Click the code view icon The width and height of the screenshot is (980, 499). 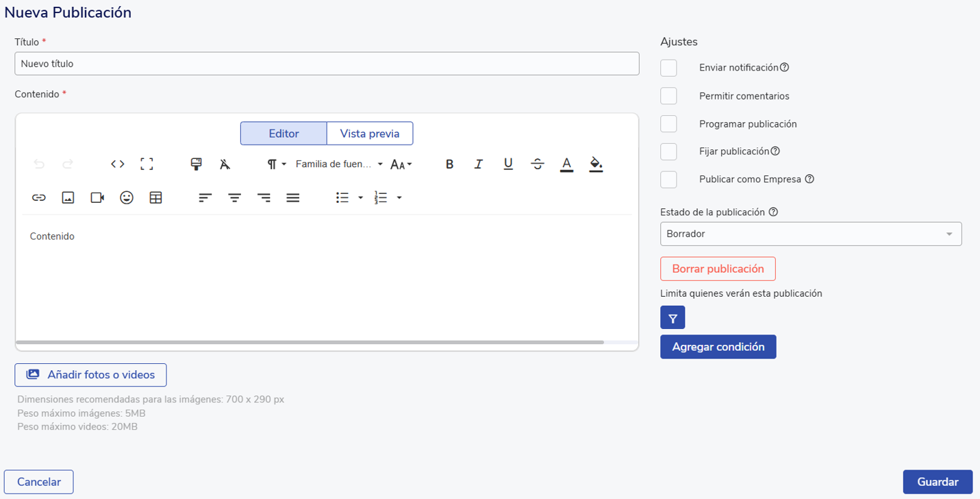(x=118, y=164)
